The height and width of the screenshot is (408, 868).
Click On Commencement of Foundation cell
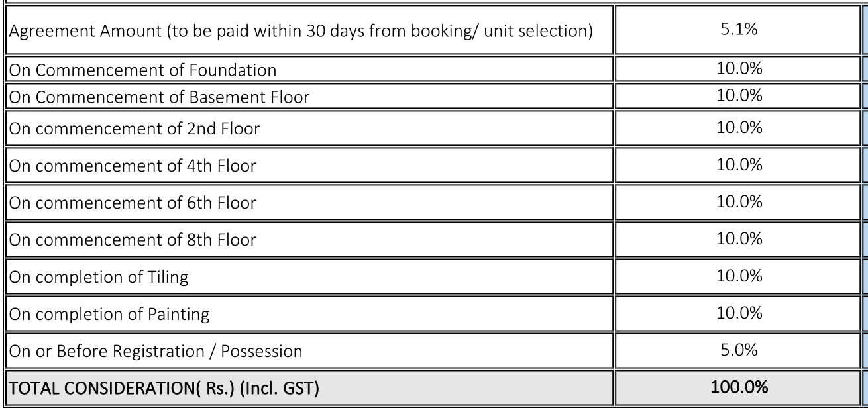tap(142, 70)
